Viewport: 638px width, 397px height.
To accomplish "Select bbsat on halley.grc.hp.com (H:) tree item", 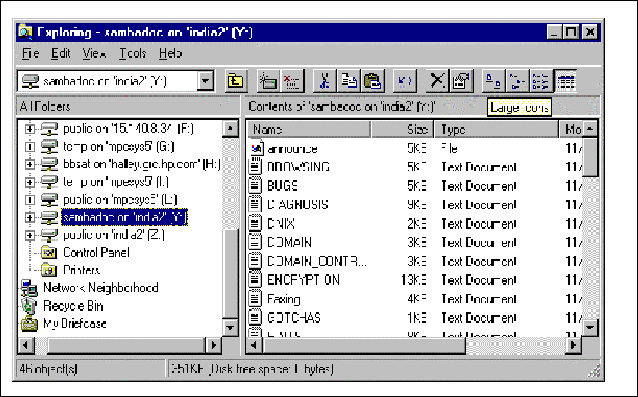I will point(142,164).
